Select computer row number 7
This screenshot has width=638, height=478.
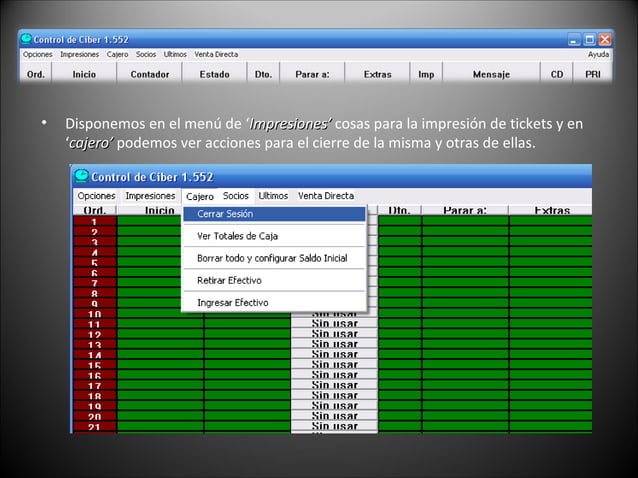[x=94, y=283]
